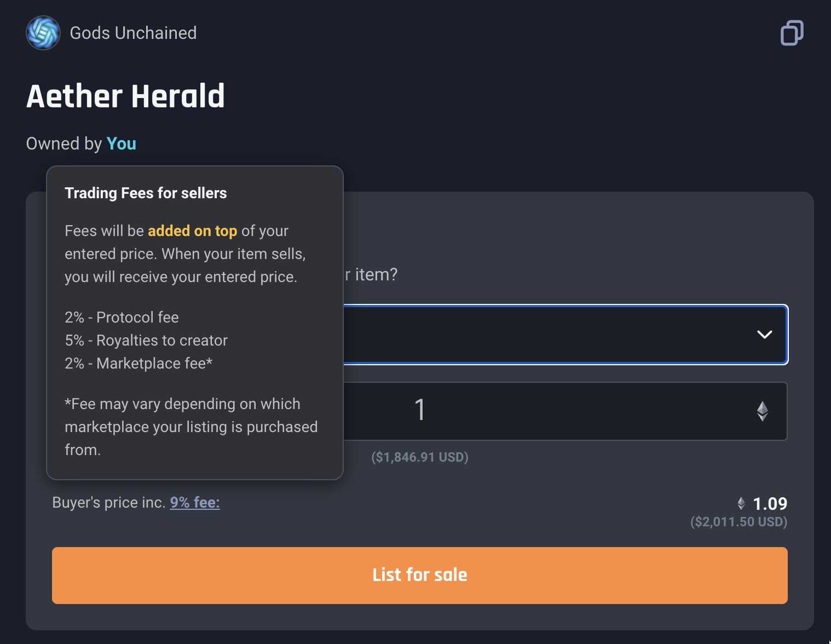
Task: Click the "2% - Protocol fee" line
Action: pos(122,318)
